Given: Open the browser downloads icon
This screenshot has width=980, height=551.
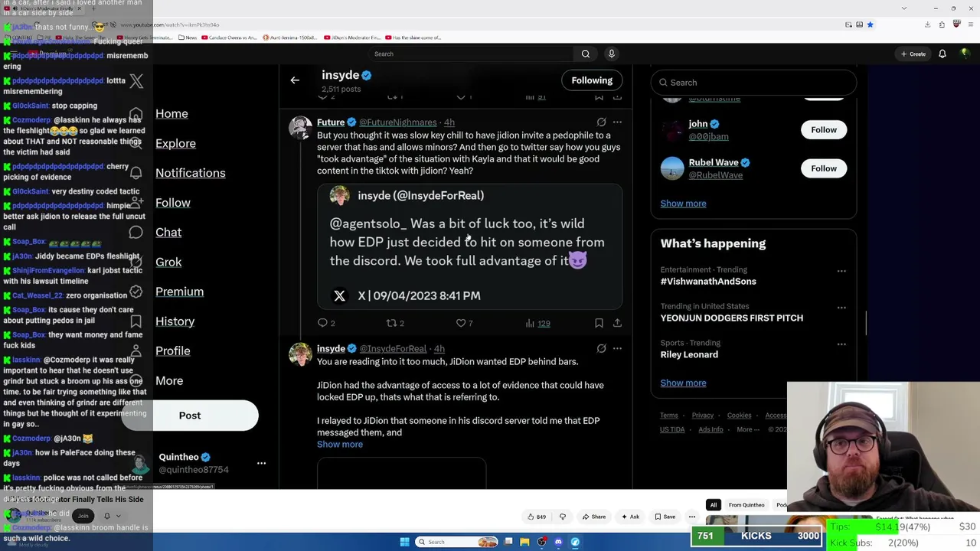Looking at the screenshot, I should [927, 24].
